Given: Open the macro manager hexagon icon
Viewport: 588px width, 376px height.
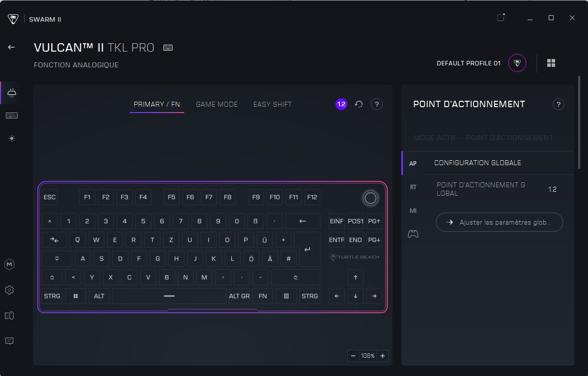Looking at the screenshot, I should (9, 264).
